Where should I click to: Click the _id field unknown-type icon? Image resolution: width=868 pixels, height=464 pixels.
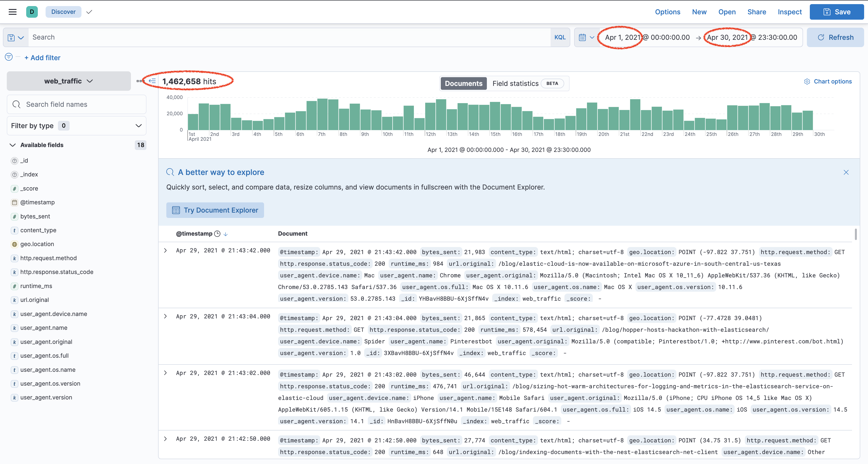coord(15,161)
